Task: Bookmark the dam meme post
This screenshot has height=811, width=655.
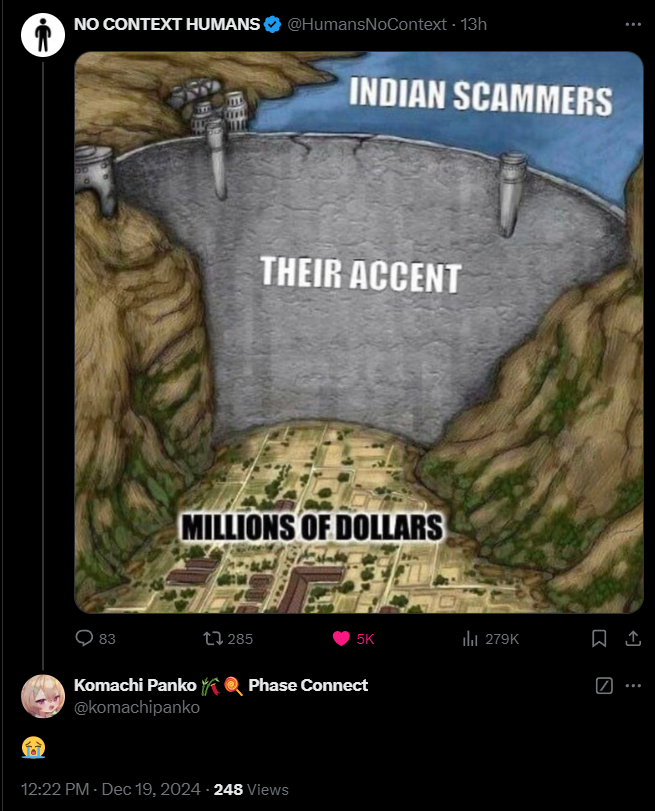Action: 599,639
